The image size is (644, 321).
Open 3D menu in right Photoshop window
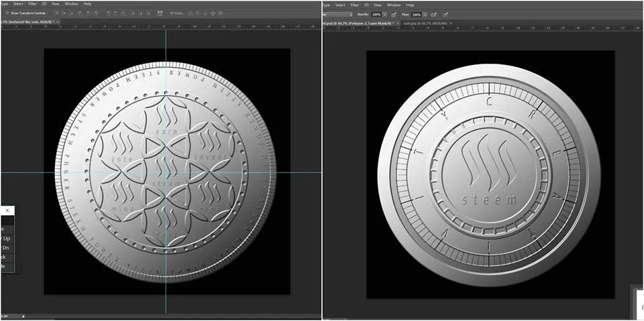click(x=366, y=5)
